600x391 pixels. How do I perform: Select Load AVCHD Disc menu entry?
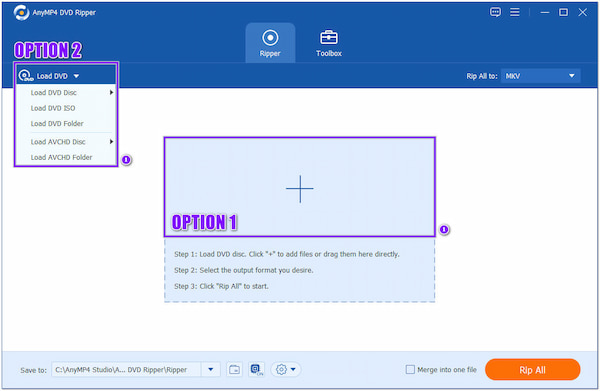point(66,142)
